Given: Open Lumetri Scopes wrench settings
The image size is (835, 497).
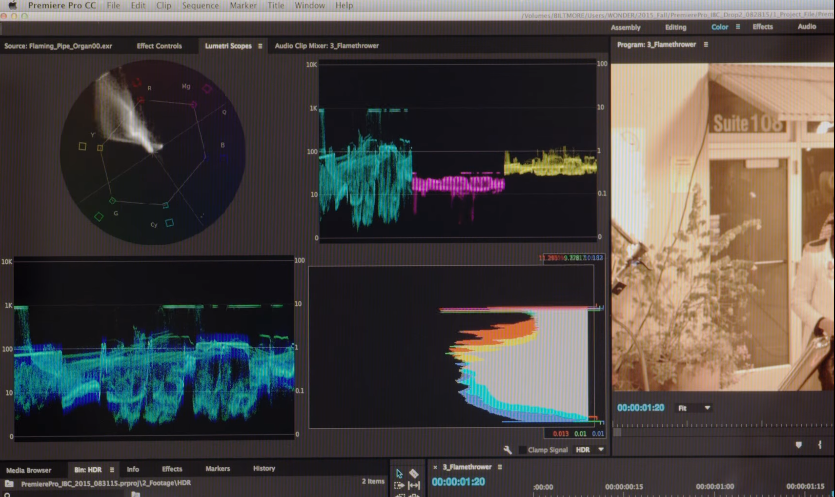Looking at the screenshot, I should (507, 450).
